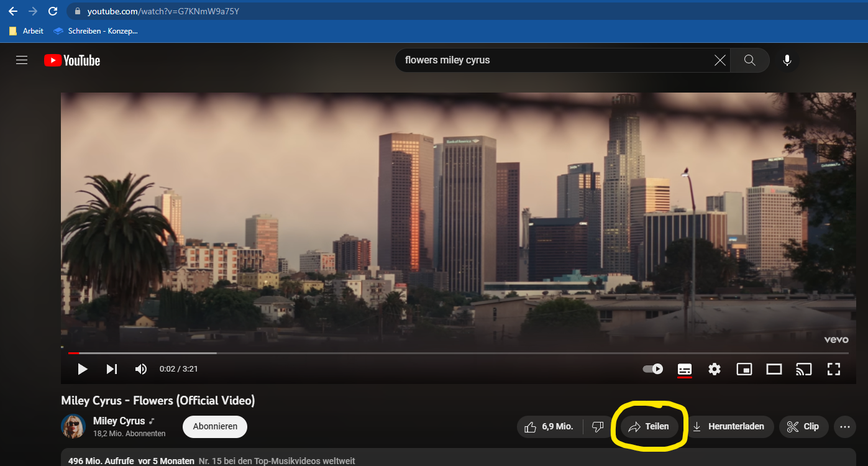Switch to theater mode view
The image size is (868, 466).
[774, 369]
